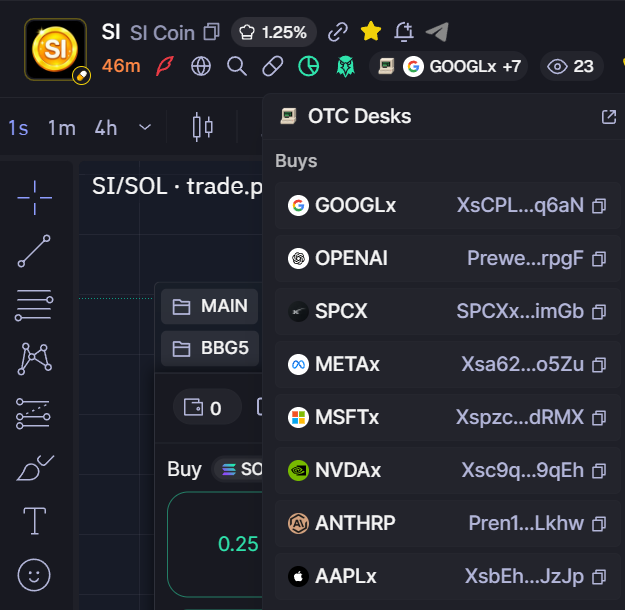The image size is (625, 610).
Task: Click the green eagle icon
Action: pyautogui.click(x=345, y=66)
